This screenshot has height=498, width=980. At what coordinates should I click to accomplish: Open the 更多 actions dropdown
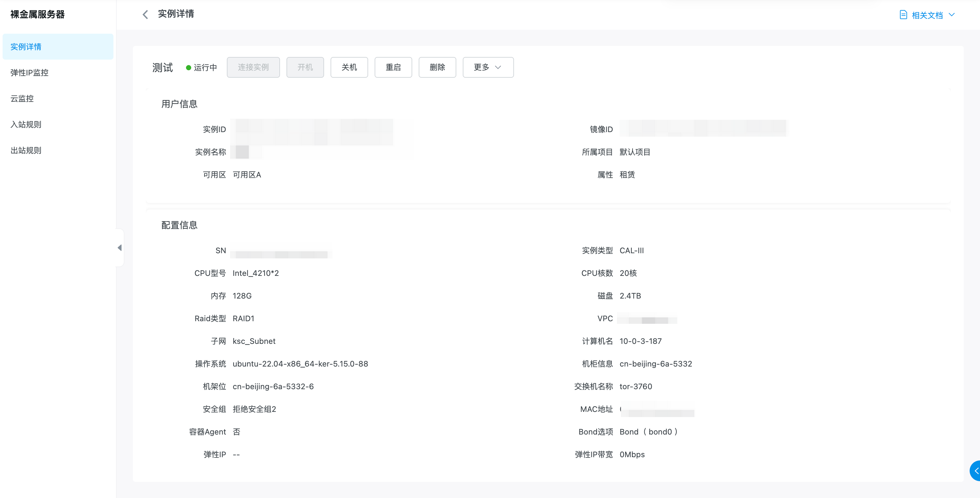(488, 67)
